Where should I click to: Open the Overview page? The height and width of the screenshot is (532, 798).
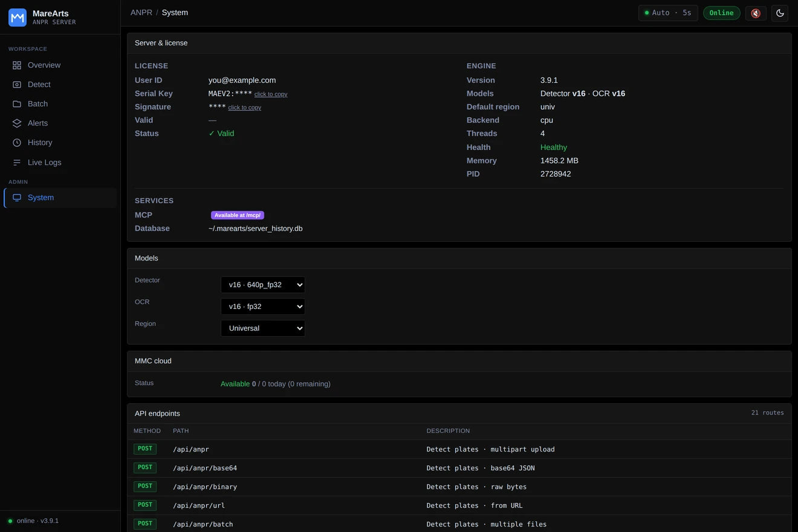(60, 65)
